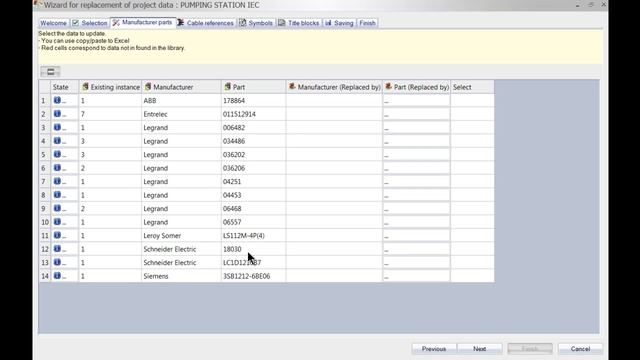640x360 pixels.
Task: Select part number 06557
Action: tap(253, 222)
